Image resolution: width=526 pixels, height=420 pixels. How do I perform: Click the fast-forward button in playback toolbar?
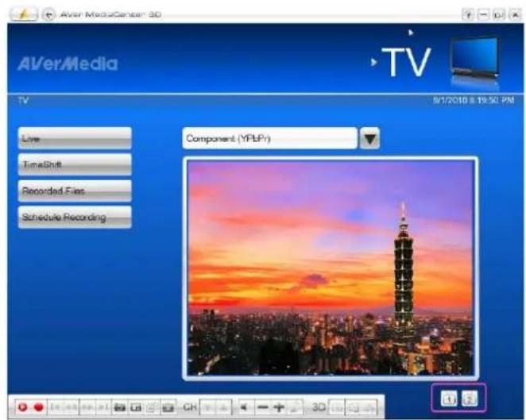pyautogui.click(x=87, y=407)
